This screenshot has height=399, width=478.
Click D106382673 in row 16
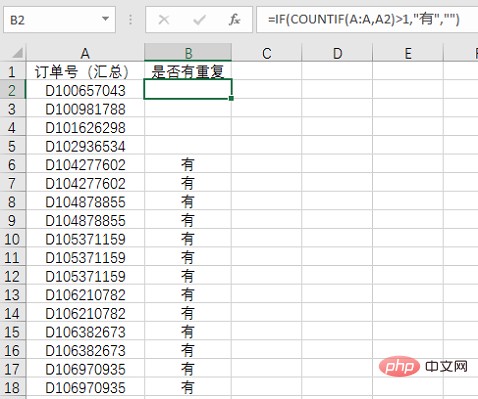click(85, 350)
